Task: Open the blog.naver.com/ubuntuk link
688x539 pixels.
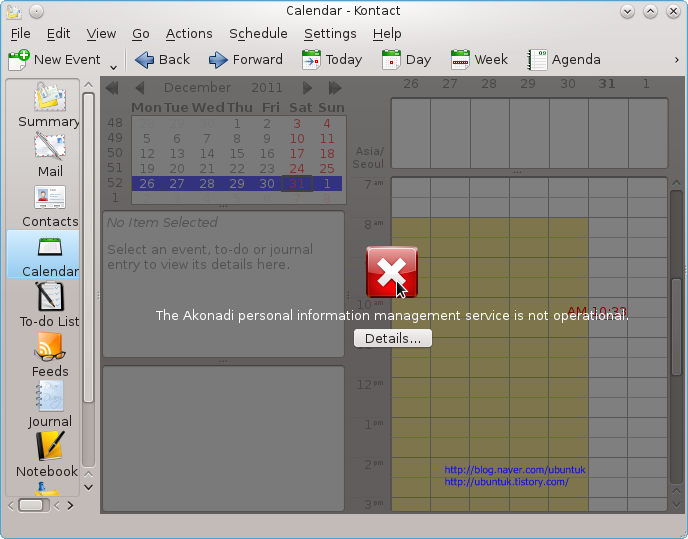Action: click(x=515, y=470)
